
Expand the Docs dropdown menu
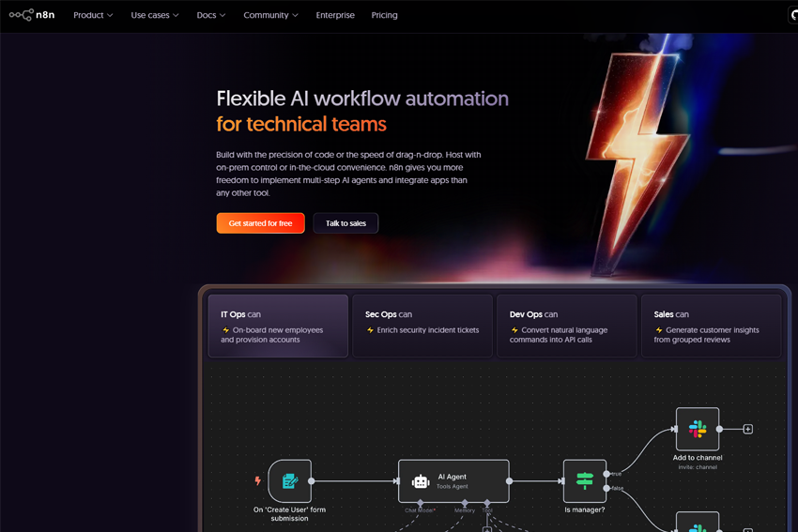tap(211, 15)
